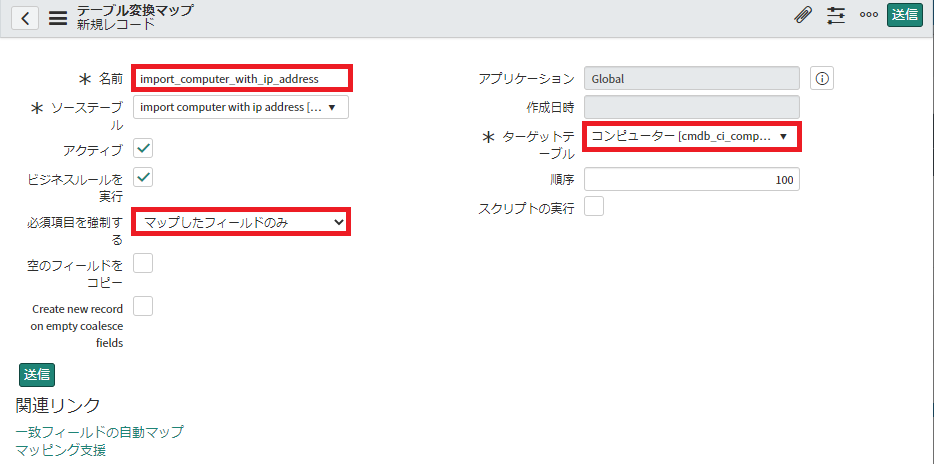Viewport: 934px width, 464px height.
Task: Open the ソーステーブル dropdown
Action: 241,107
